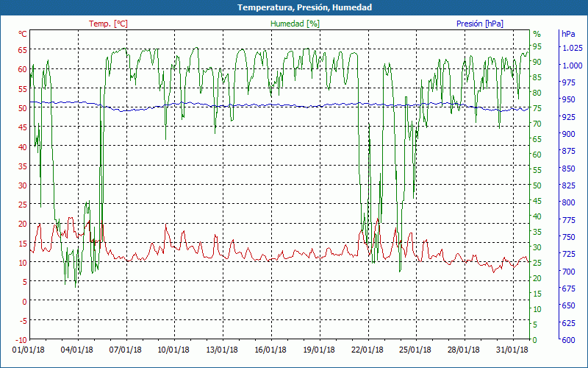This screenshot has width=588, height=368.
Task: Click date label "07/01/18" on the time axis
Action: (x=125, y=350)
